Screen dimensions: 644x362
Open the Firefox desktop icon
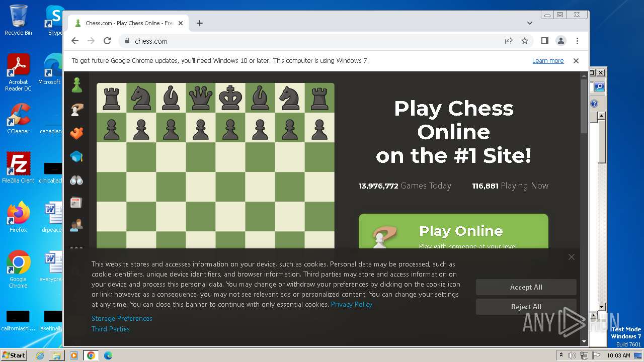coord(18,217)
